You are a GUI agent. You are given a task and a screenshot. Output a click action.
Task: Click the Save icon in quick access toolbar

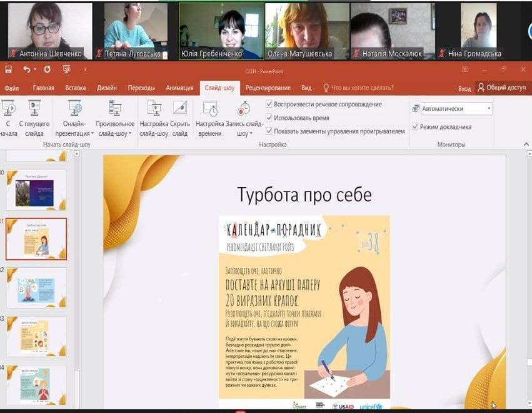pos(9,69)
